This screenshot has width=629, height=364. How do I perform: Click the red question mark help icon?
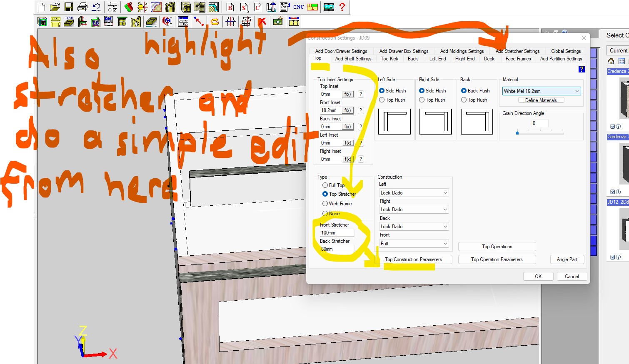tap(342, 7)
